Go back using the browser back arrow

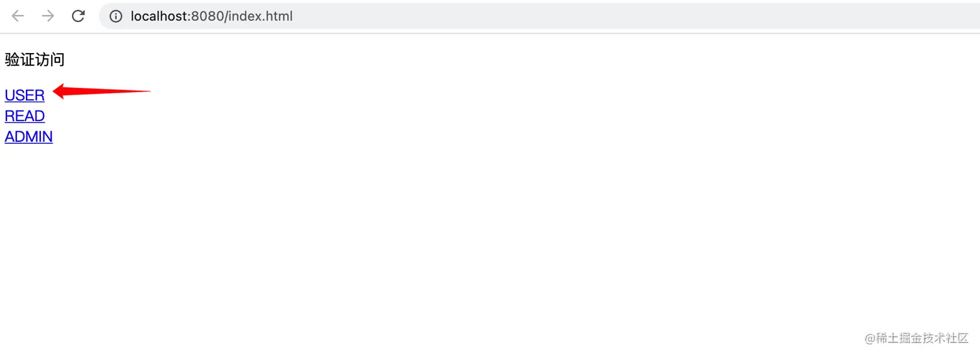pyautogui.click(x=17, y=16)
